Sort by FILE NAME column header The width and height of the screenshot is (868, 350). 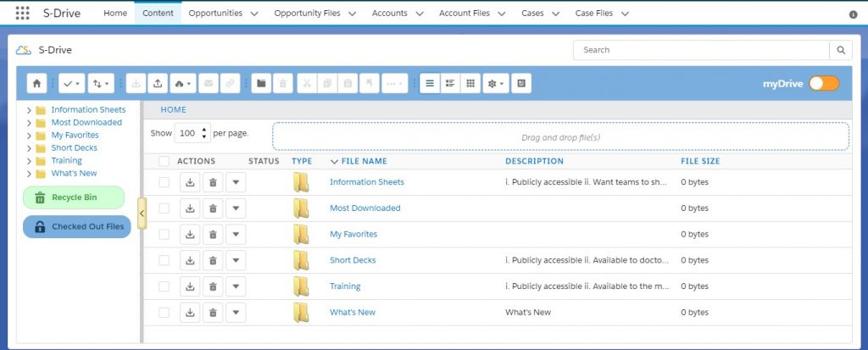point(364,161)
